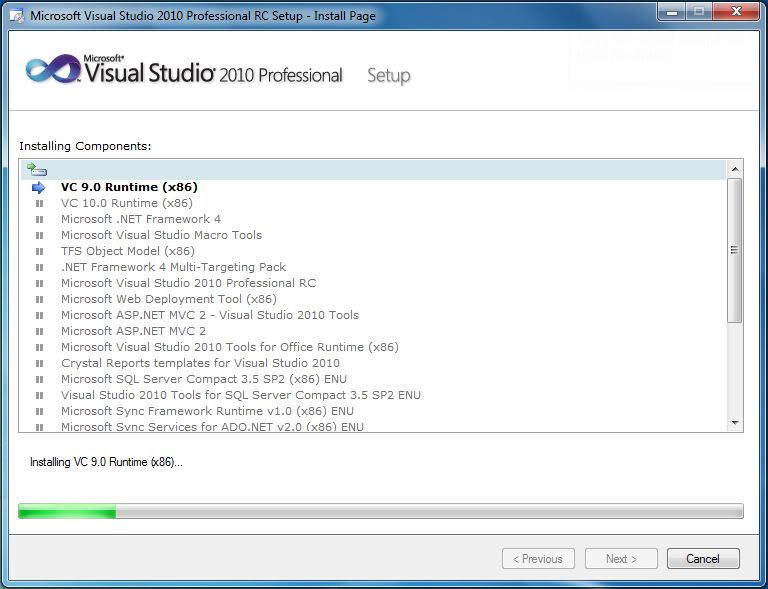Click pending icon beside TFS Object Model (x86)

coord(40,251)
